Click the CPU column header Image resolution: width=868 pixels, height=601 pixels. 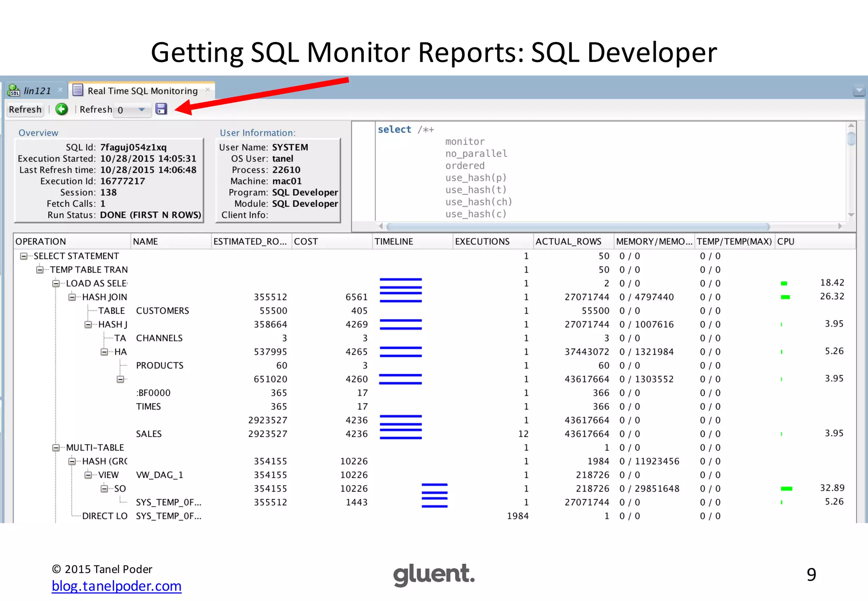click(x=815, y=242)
